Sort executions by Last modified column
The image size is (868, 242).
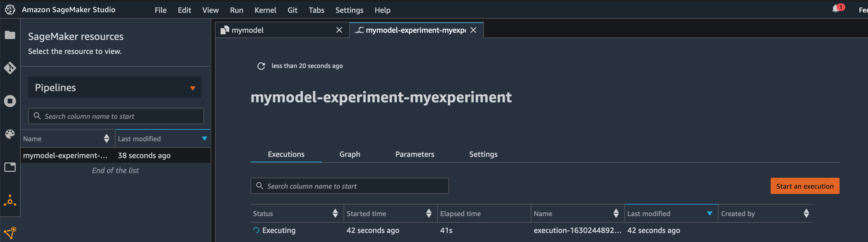tap(710, 213)
